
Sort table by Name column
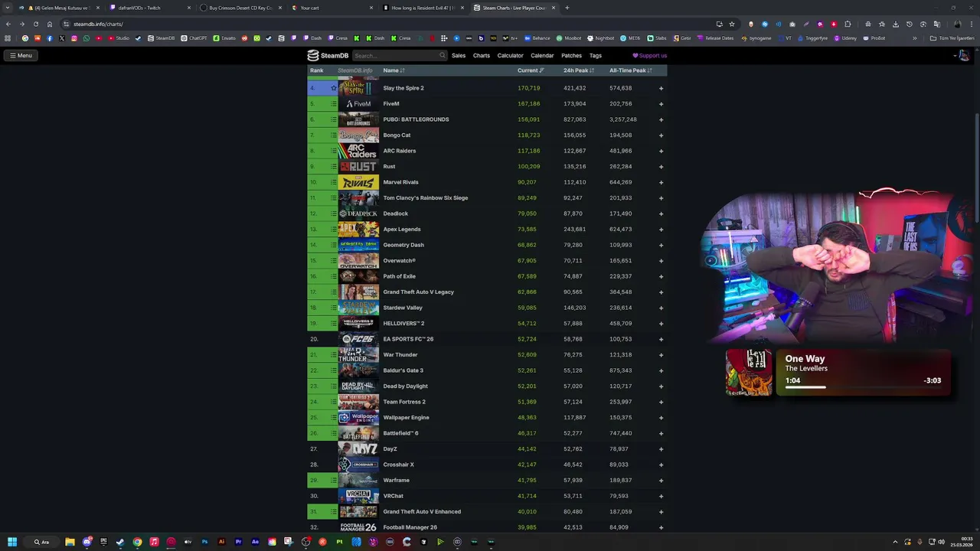tap(394, 70)
